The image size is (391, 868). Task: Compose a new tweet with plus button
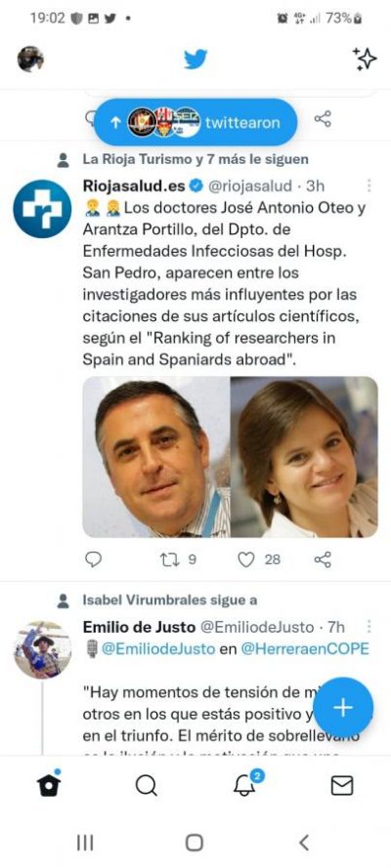pyautogui.click(x=343, y=707)
